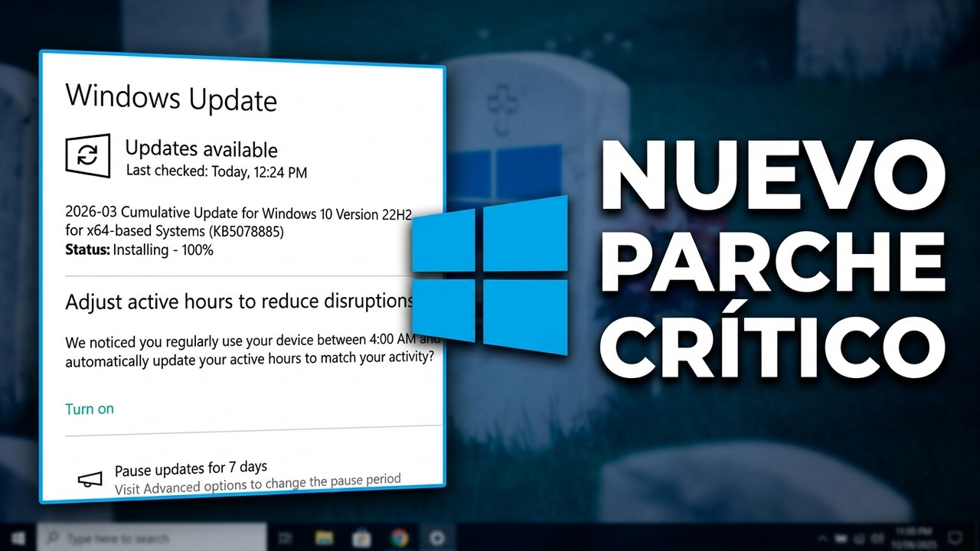Screen dimensions: 980x551
Task: Click the Windows Update heading
Action: 171,98
